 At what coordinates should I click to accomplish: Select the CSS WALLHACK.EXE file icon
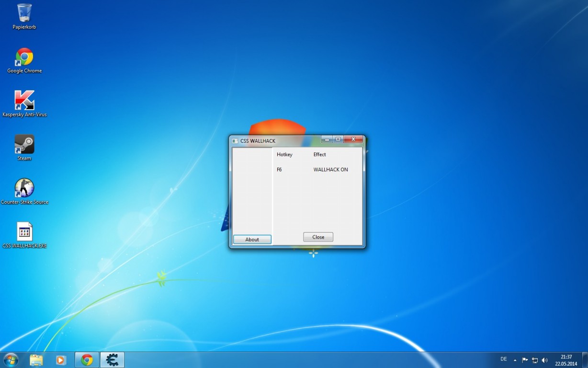tap(24, 232)
